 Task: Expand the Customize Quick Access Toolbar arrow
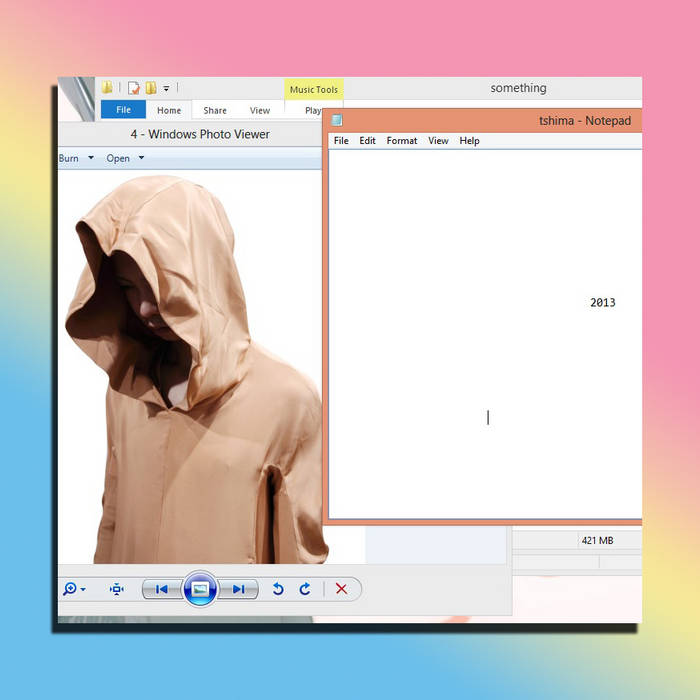(x=167, y=88)
